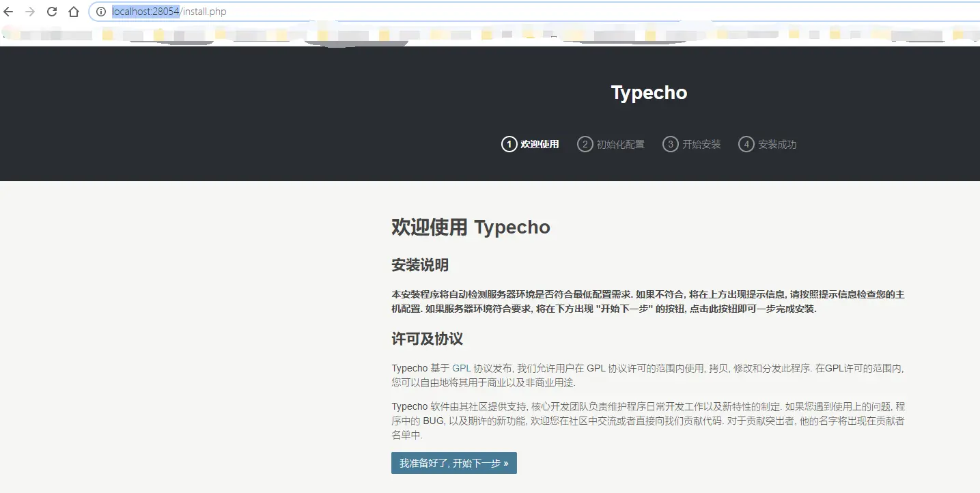View site information icon in address bar
This screenshot has height=493, width=980.
coord(101,12)
